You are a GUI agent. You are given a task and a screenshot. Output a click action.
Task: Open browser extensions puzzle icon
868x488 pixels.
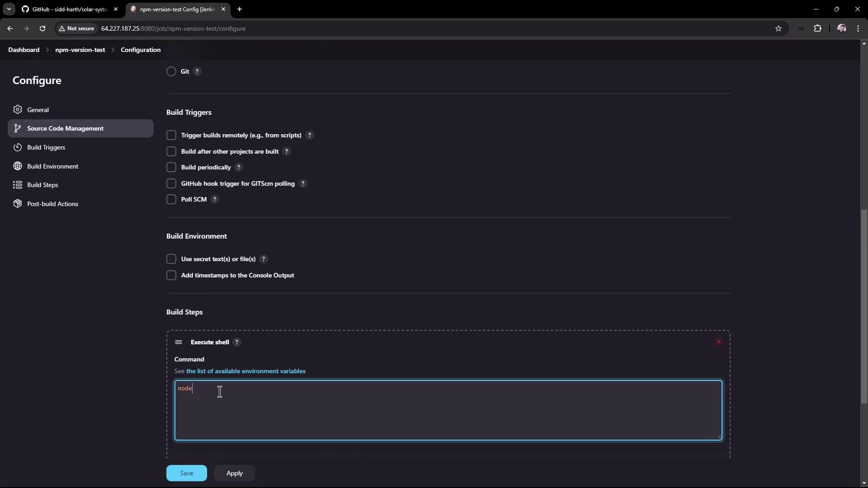click(817, 28)
